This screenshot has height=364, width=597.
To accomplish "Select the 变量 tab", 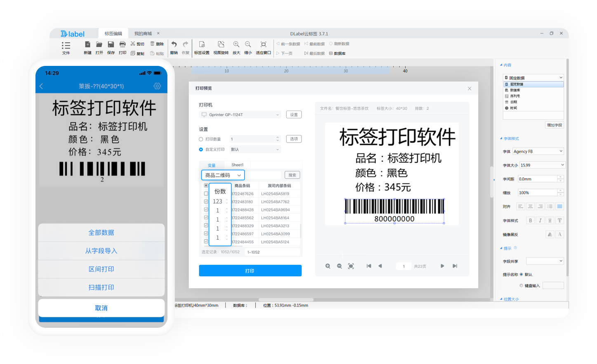I will pos(212,165).
